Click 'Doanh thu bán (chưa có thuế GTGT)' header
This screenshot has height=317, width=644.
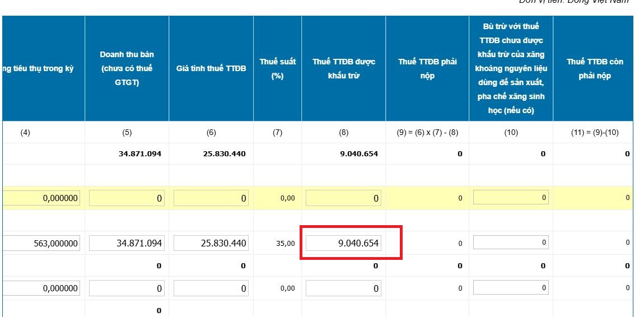(127, 68)
